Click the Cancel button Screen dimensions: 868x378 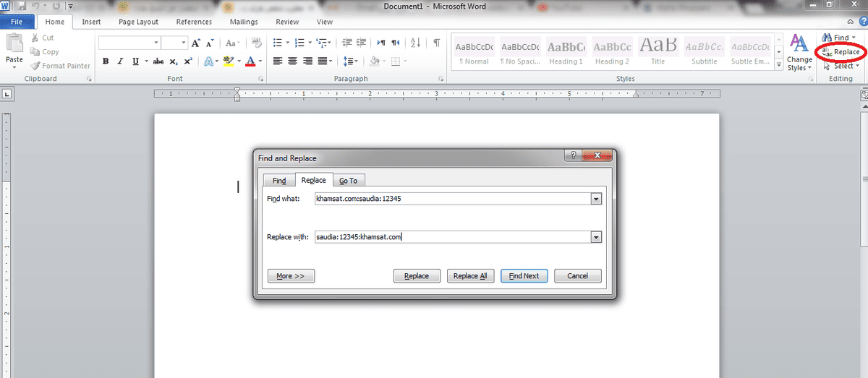click(x=578, y=276)
